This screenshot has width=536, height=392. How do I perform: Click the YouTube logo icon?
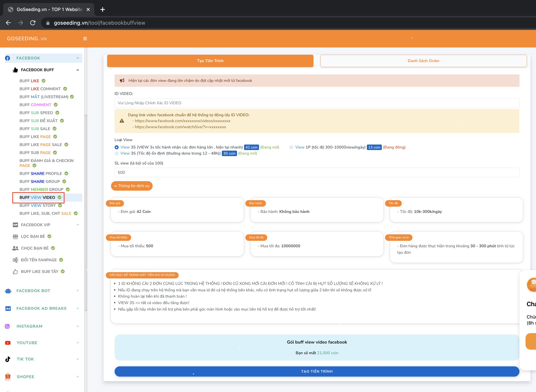8,343
